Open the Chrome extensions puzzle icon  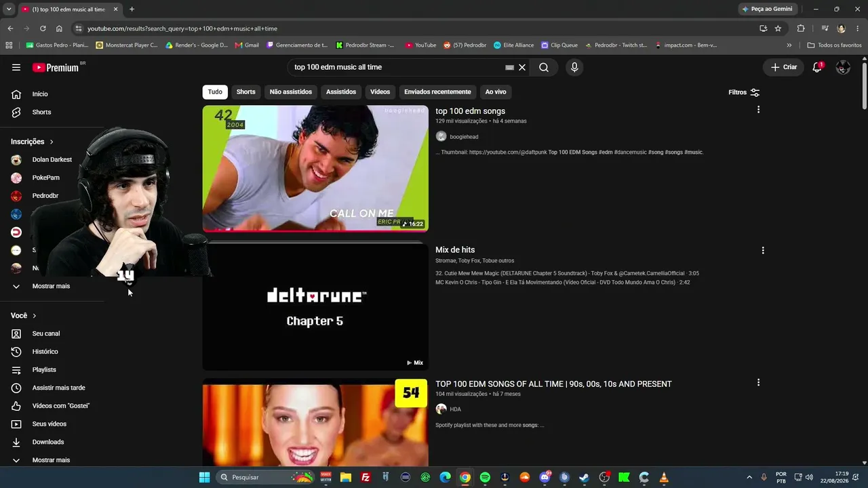tap(801, 28)
